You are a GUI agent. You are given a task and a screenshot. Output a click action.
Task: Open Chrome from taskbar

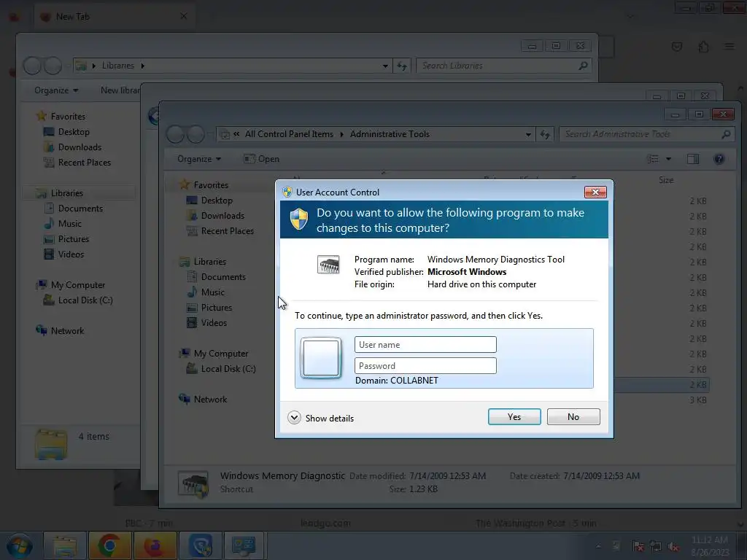coord(109,545)
